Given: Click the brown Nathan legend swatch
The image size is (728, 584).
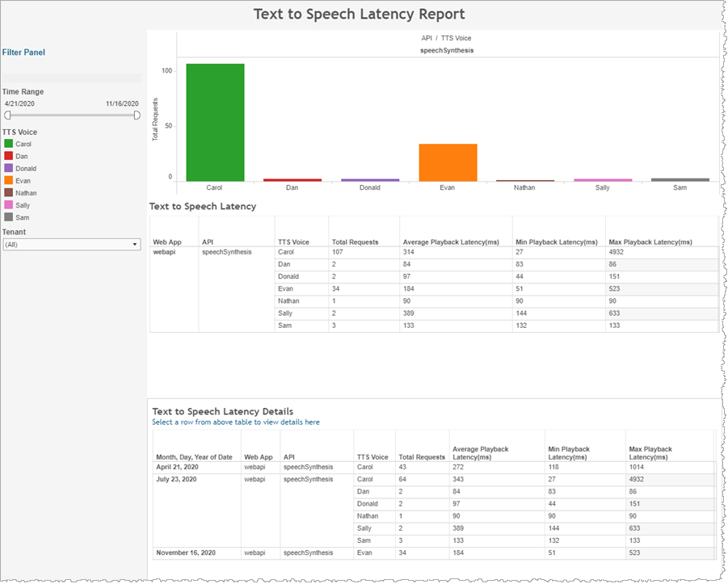Looking at the screenshot, I should (9, 193).
